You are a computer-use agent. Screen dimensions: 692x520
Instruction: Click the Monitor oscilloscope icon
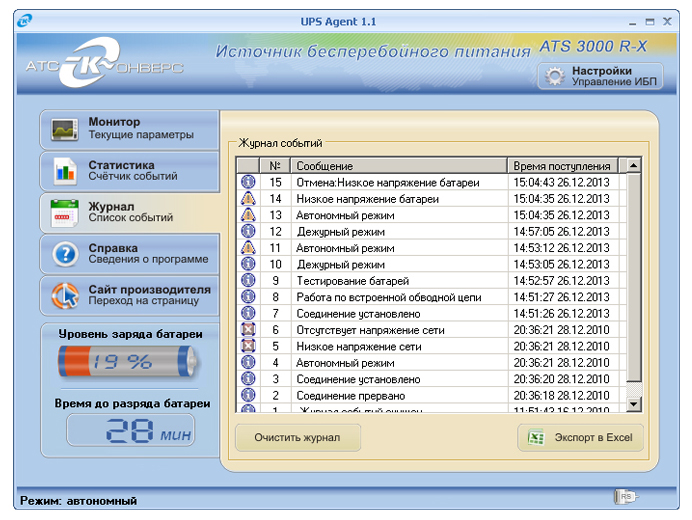point(64,129)
